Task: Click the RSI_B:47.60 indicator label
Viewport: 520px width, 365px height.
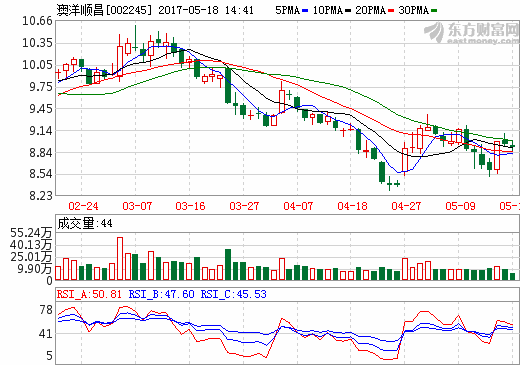Action: (161, 294)
